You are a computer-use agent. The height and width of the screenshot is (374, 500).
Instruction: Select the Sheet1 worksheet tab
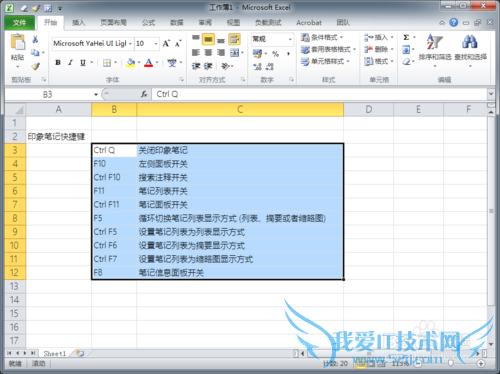(x=55, y=353)
